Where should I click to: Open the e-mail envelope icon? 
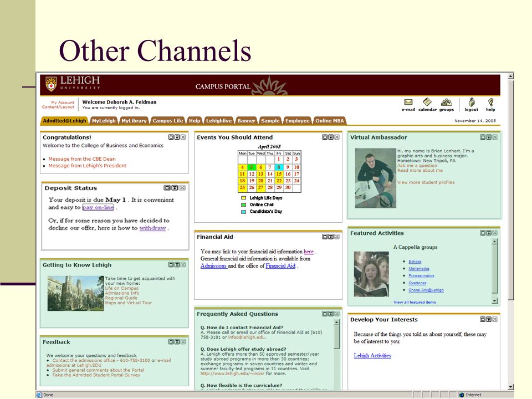point(408,102)
